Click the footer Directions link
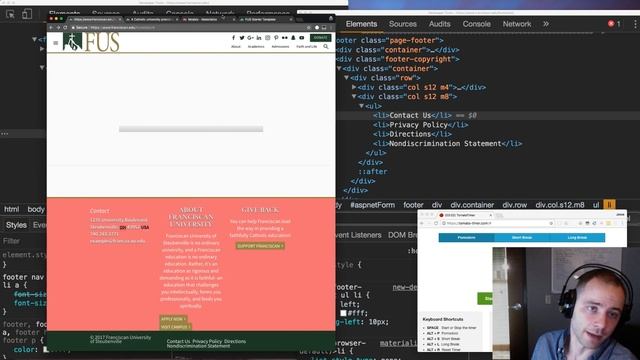The image size is (640, 360). click(235, 341)
